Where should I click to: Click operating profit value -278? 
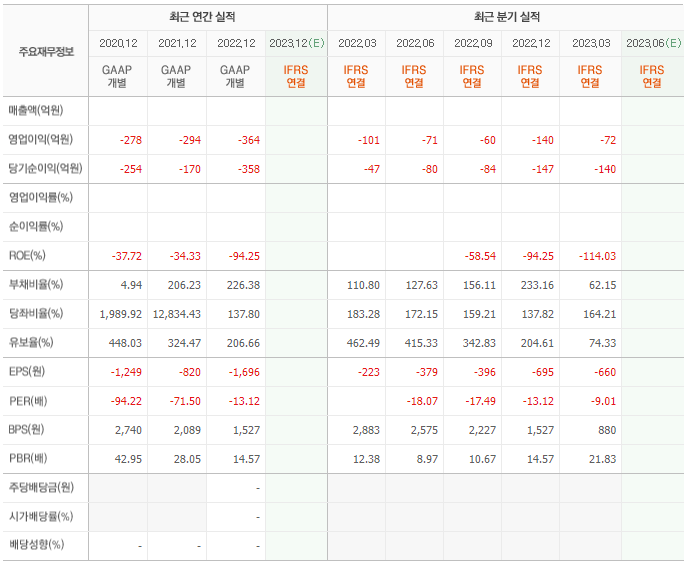[131, 140]
